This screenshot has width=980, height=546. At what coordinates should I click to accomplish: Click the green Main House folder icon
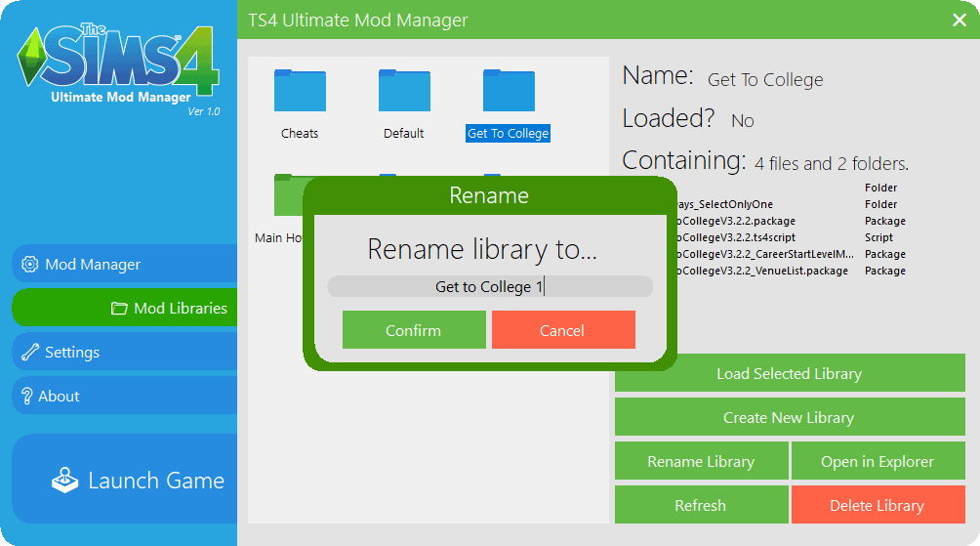point(287,195)
